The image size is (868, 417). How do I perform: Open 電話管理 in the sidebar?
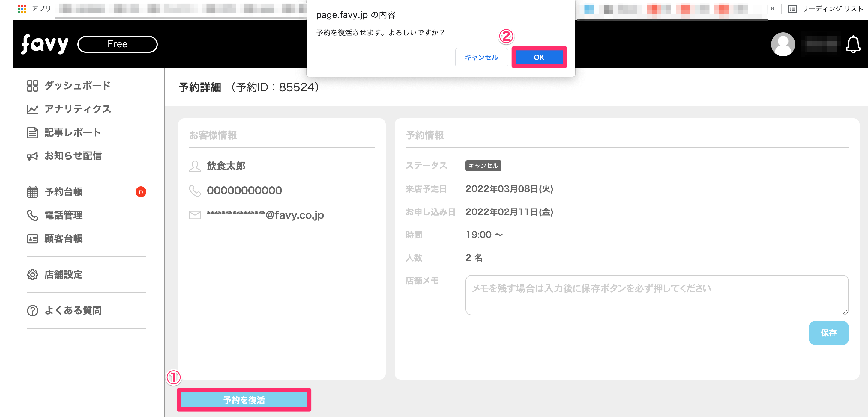tap(64, 215)
